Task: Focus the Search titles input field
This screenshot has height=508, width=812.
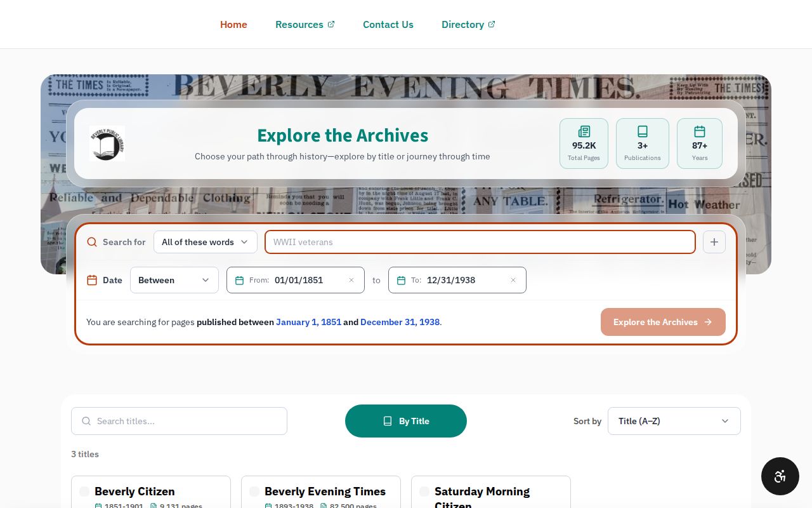Action: pyautogui.click(x=179, y=421)
